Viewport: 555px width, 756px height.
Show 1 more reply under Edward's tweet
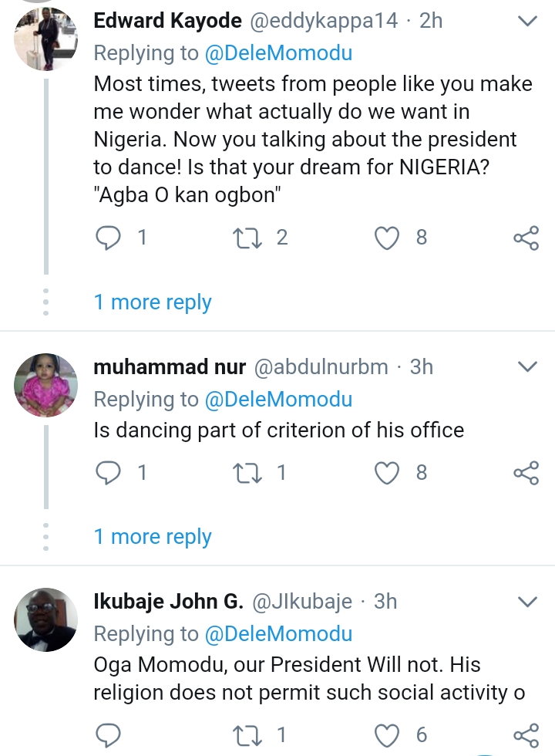point(153,302)
